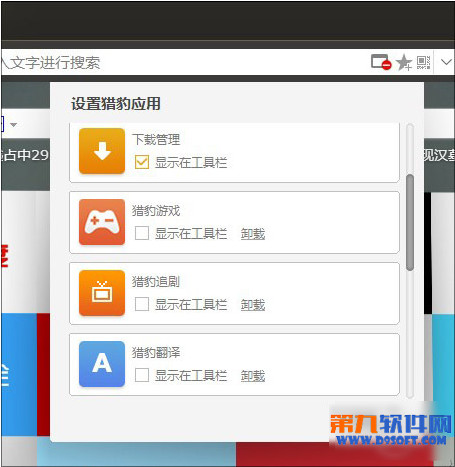Image resolution: width=455 pixels, height=467 pixels.
Task: Check 显示在工具栏 for 猎豹游戏
Action: click(x=142, y=233)
